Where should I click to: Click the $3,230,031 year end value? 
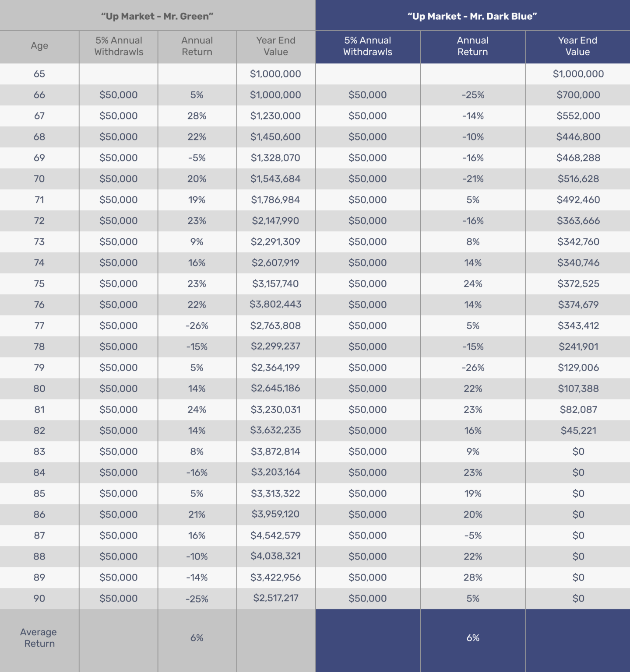pos(275,410)
